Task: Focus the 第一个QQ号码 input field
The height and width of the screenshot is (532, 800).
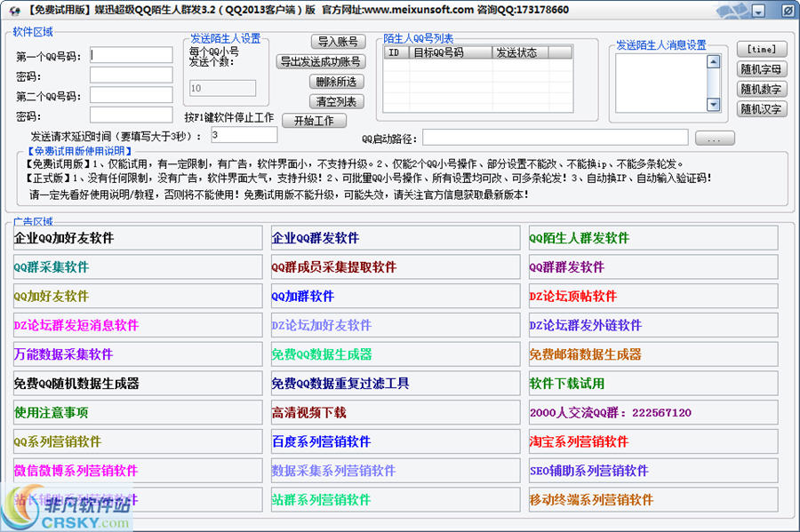Action: pyautogui.click(x=132, y=55)
